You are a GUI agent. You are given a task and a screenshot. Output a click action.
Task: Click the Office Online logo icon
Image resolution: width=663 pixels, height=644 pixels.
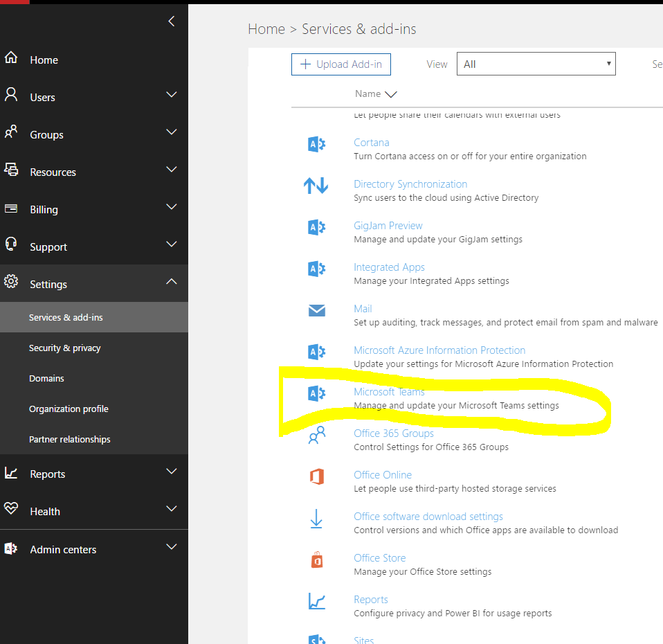point(317,476)
